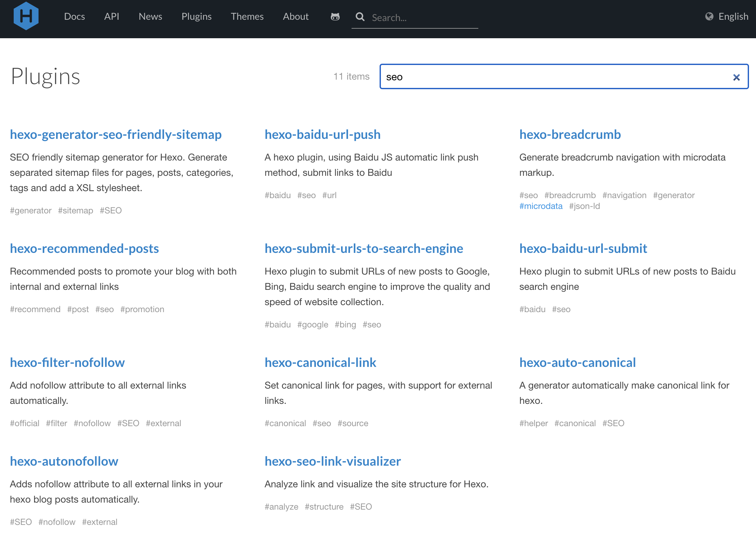Viewport: 756px width, 544px height.
Task: Clear the seo filter with the X
Action: [x=736, y=77]
